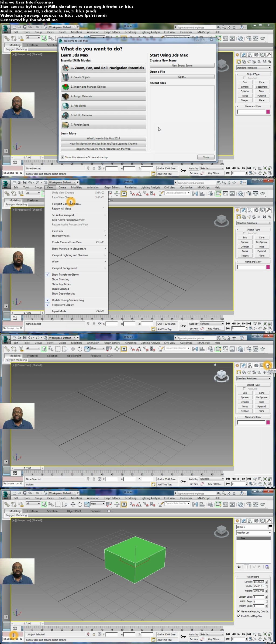Viewport: 276px width, 644px height.
Task: Toggle Show Transform Gizmo check in Views menu
Action: (x=77, y=275)
